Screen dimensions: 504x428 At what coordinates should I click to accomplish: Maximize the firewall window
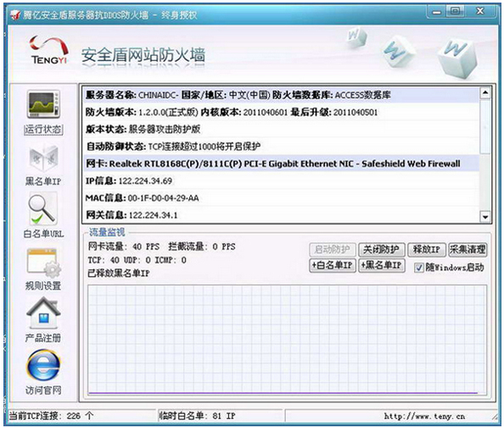click(x=455, y=12)
